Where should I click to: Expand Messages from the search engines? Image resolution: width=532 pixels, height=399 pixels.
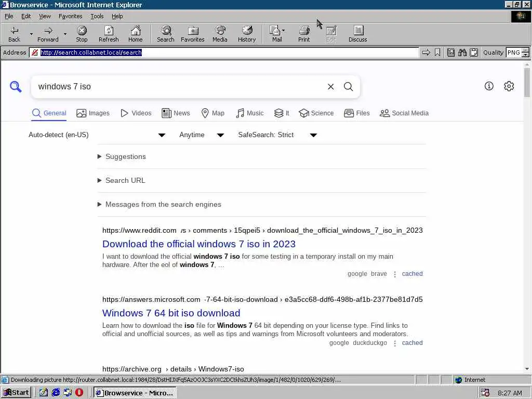[x=159, y=204]
